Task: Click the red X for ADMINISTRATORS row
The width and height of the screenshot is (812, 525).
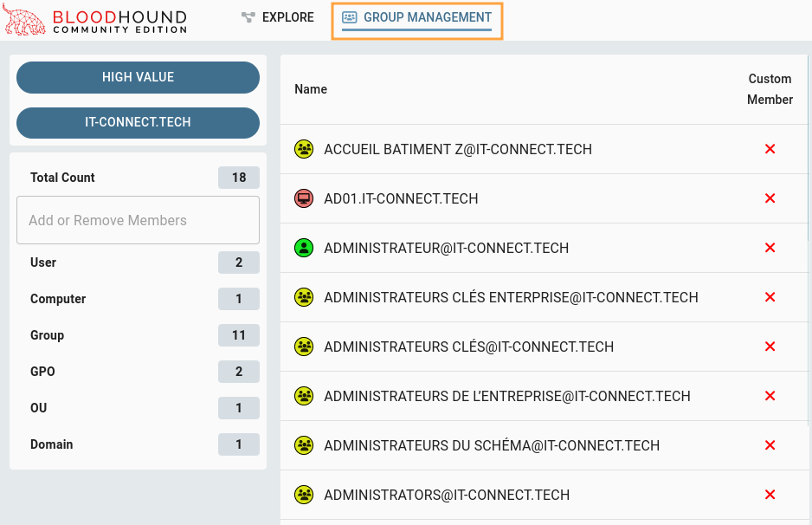Action: click(770, 495)
